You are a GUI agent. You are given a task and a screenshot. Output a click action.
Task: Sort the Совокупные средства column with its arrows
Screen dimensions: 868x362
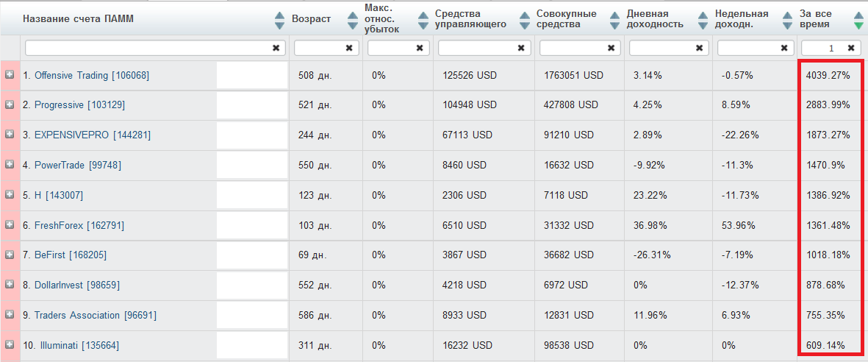614,21
